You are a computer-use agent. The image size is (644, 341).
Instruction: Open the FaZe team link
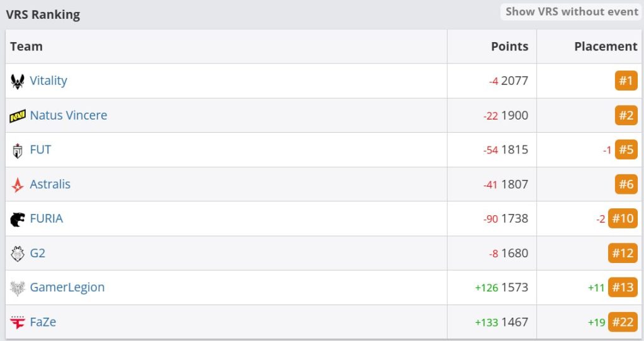(x=43, y=321)
